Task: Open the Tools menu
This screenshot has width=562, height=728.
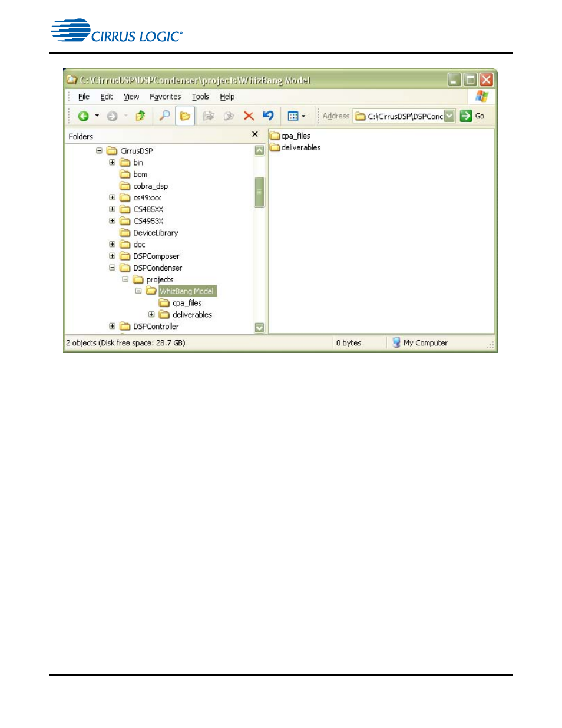Action: (x=200, y=97)
